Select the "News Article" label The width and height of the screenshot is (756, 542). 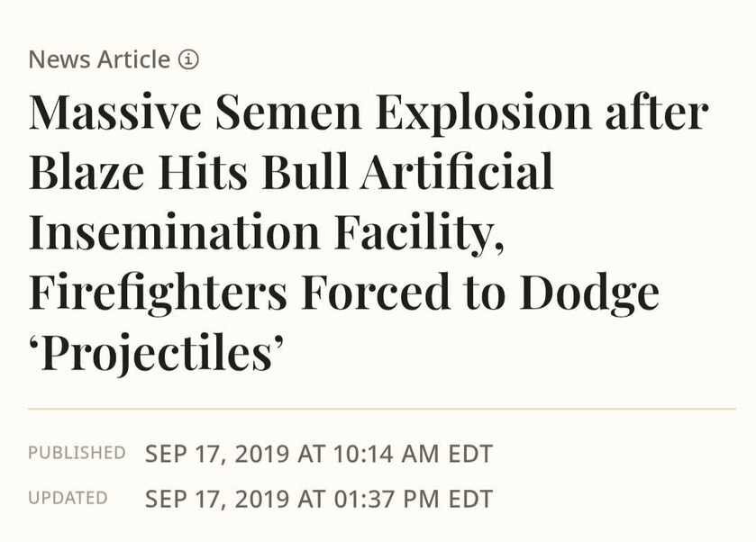(x=99, y=59)
